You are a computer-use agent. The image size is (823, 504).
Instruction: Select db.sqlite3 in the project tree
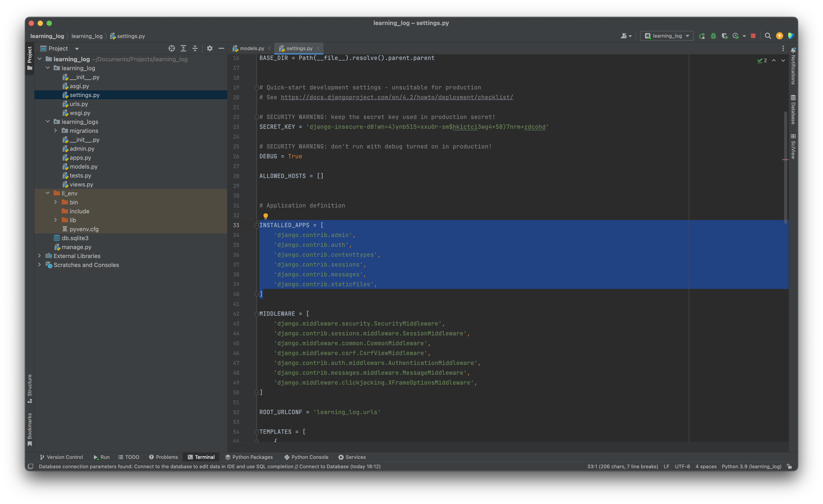tap(75, 238)
